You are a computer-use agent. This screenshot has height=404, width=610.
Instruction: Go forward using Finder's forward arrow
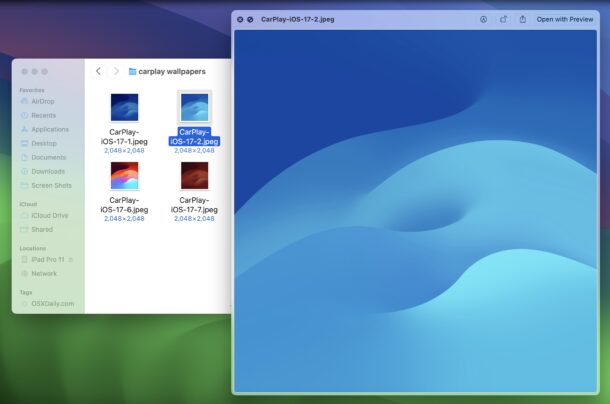tap(116, 72)
